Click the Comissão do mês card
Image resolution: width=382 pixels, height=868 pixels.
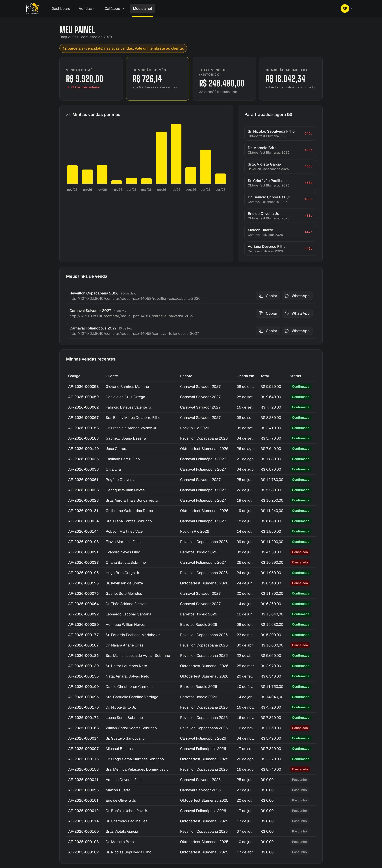click(158, 79)
